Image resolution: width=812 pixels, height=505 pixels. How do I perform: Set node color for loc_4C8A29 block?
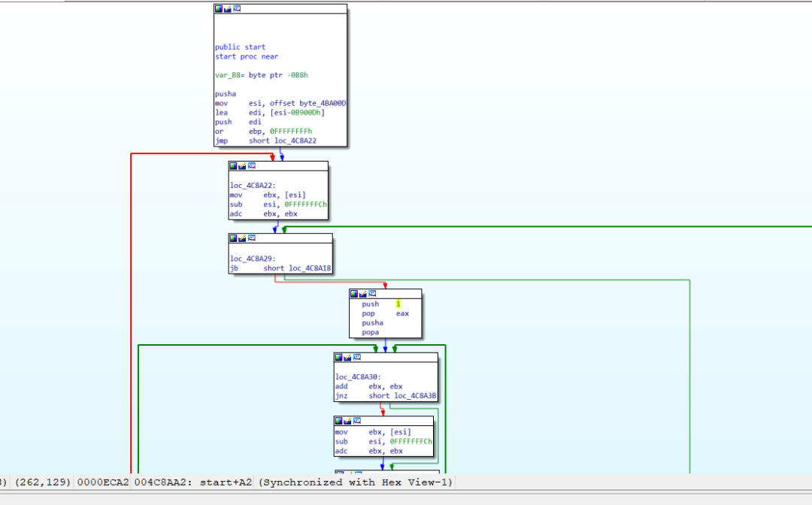tap(233, 238)
